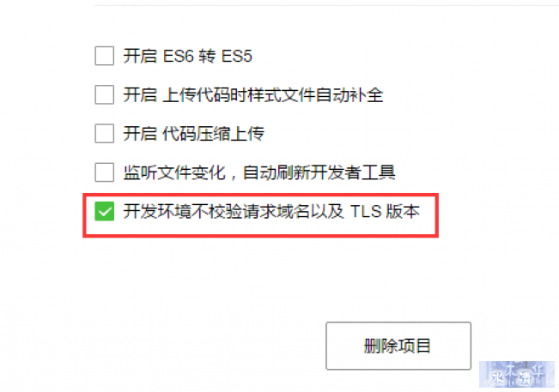The image size is (559, 392).
Task: Uncheck the green 开发环境不校验请求域名 checkbox
Action: 105,211
